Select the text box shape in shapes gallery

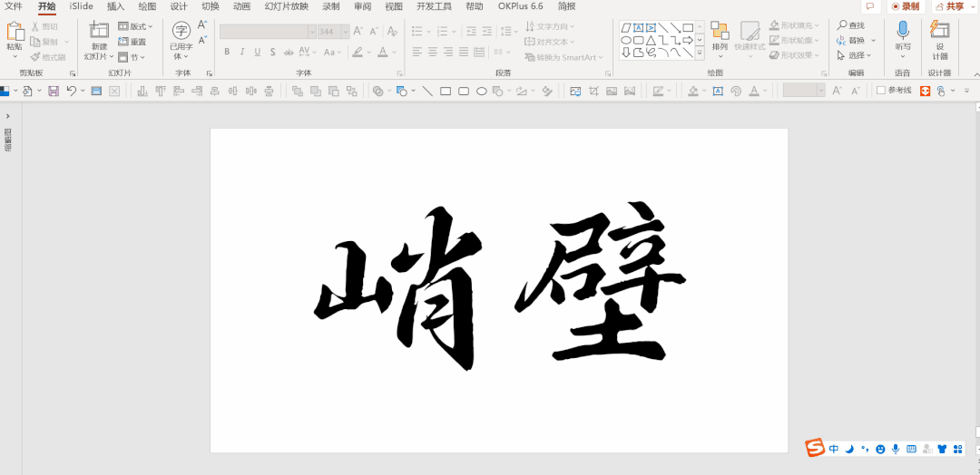pos(638,27)
